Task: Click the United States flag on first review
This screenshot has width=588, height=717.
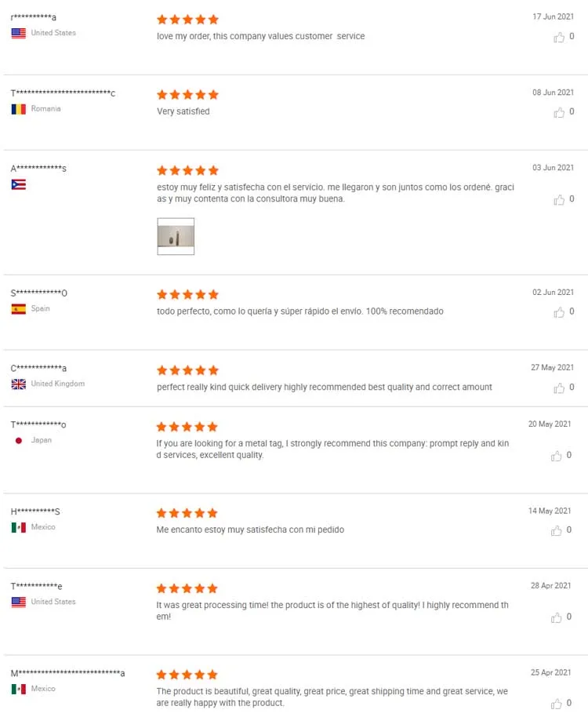Action: point(19,33)
